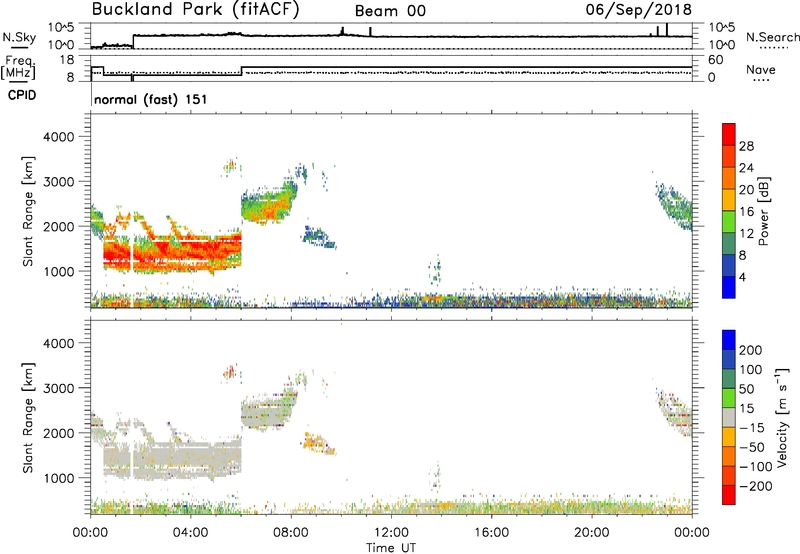Click the gray segment of Velocity color bar
The image size is (800, 554).
728,418
